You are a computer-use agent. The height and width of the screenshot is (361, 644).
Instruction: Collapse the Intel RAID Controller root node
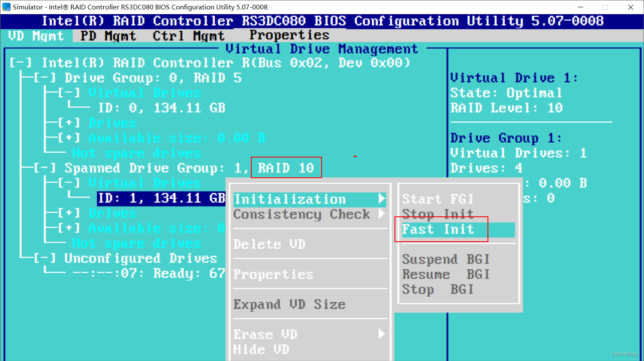[21, 63]
